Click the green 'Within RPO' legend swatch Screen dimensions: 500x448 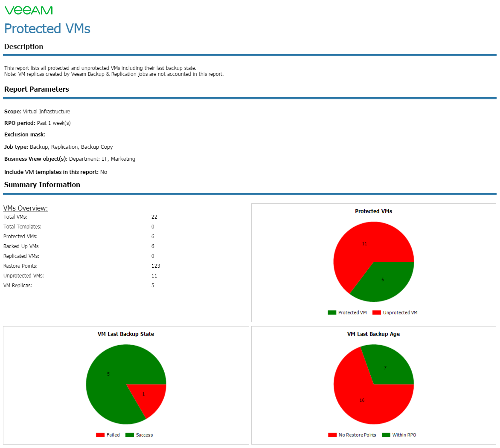[x=386, y=435]
